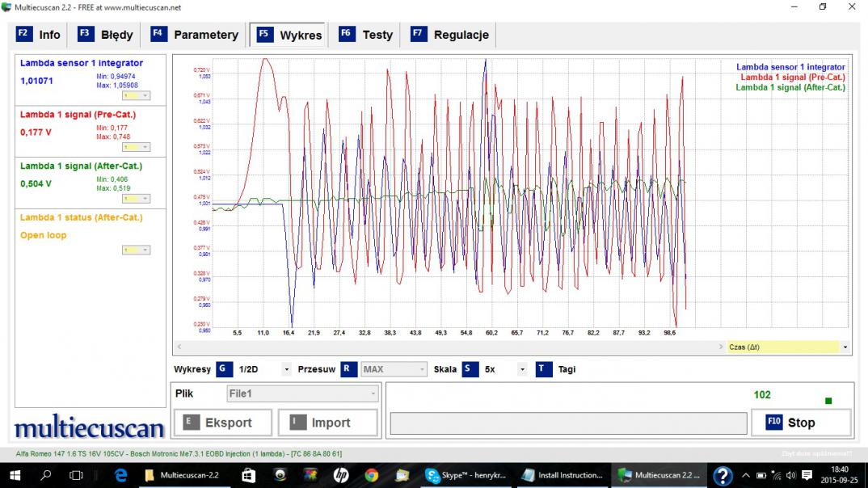The width and height of the screenshot is (868, 488).
Task: Open the Parametery tab
Action: coord(196,35)
